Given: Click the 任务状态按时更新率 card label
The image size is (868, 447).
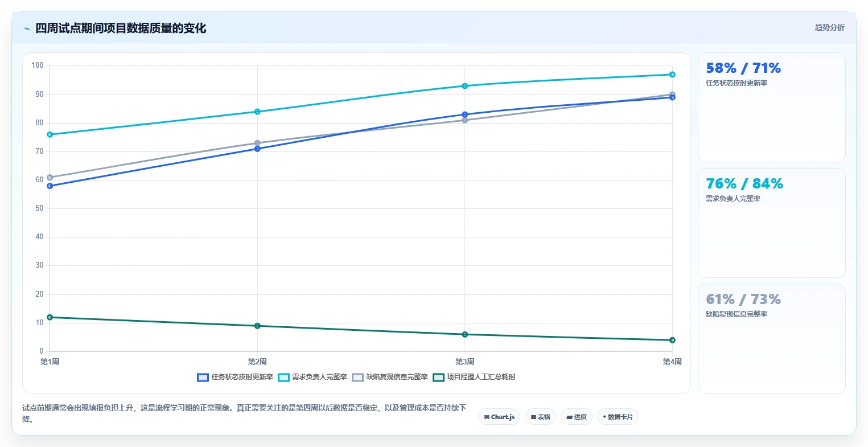Looking at the screenshot, I should pos(737,83).
